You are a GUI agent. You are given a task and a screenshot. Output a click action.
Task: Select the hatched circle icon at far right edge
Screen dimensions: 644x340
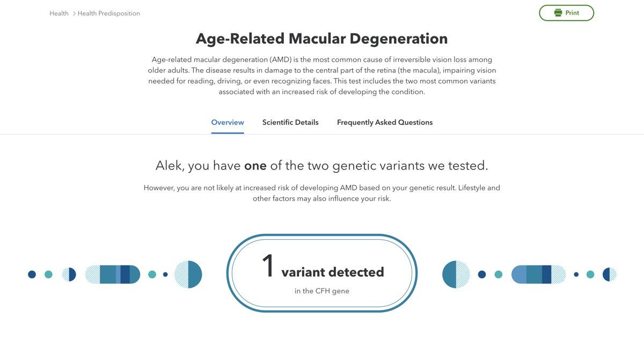coord(610,274)
